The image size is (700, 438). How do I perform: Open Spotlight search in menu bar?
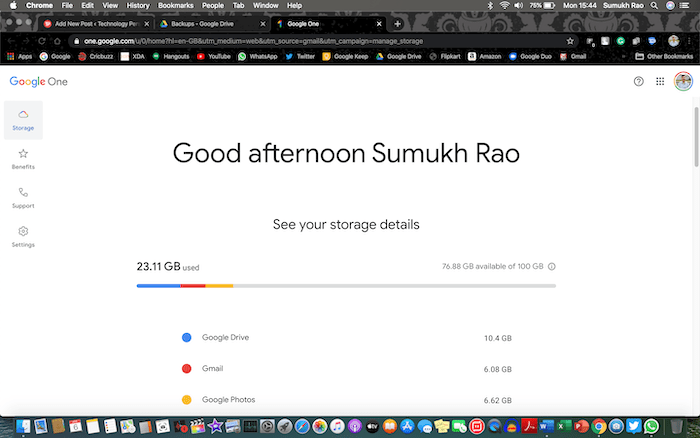pyautogui.click(x=654, y=5)
